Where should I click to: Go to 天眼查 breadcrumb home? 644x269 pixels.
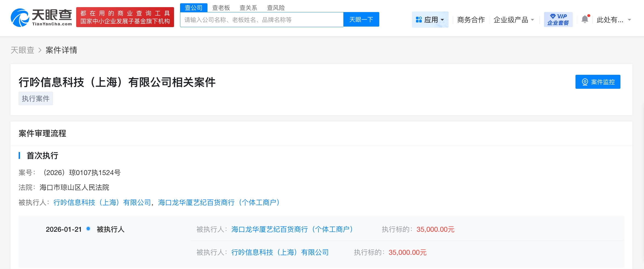click(22, 50)
